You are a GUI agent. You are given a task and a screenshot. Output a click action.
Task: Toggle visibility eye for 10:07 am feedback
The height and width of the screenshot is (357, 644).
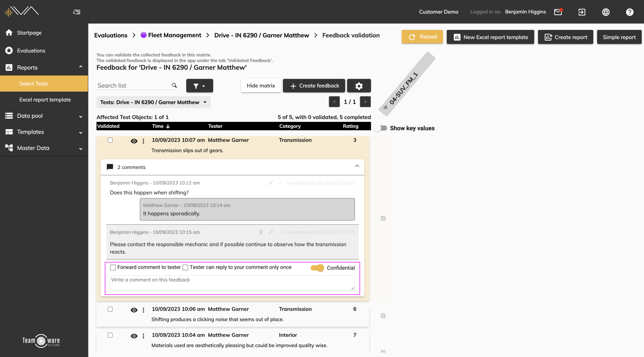(x=134, y=141)
